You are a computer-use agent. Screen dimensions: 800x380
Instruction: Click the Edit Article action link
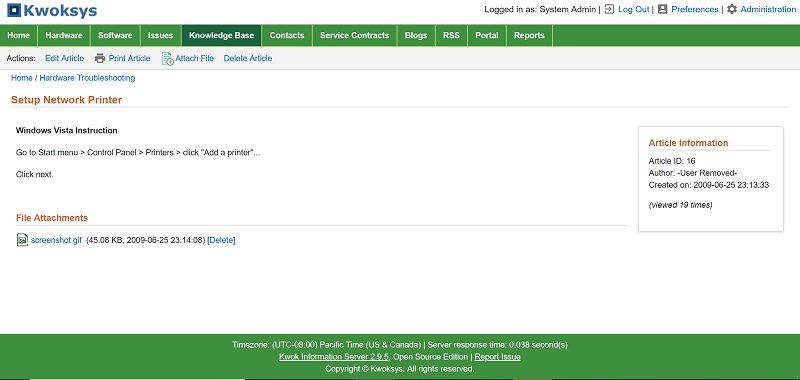point(64,58)
